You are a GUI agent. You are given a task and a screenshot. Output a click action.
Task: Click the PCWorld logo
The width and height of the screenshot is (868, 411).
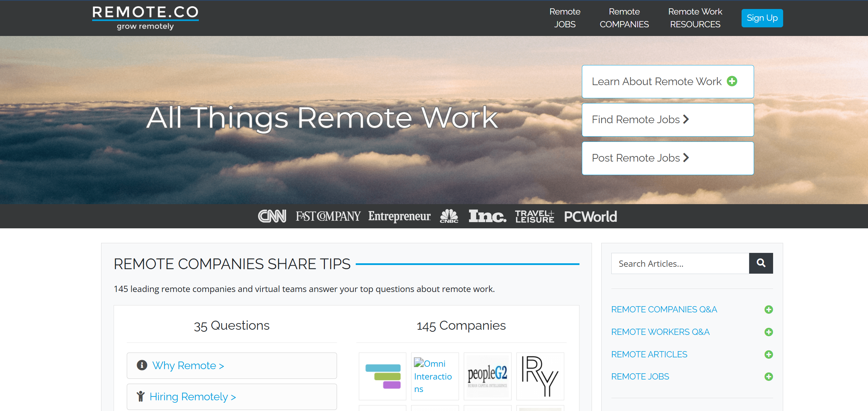point(591,217)
